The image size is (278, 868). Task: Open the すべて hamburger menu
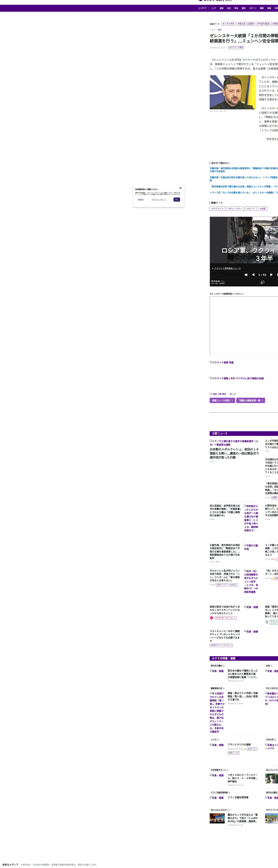pyautogui.click(x=202, y=8)
